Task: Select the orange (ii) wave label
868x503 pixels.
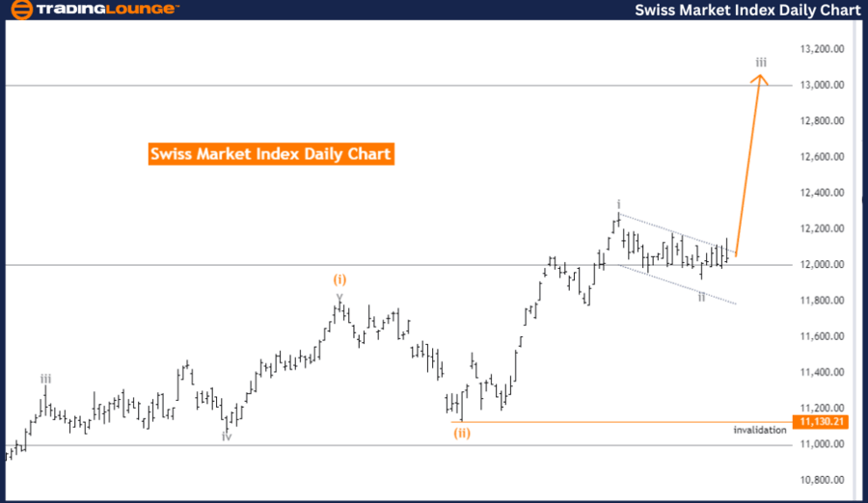Action: [x=462, y=434]
